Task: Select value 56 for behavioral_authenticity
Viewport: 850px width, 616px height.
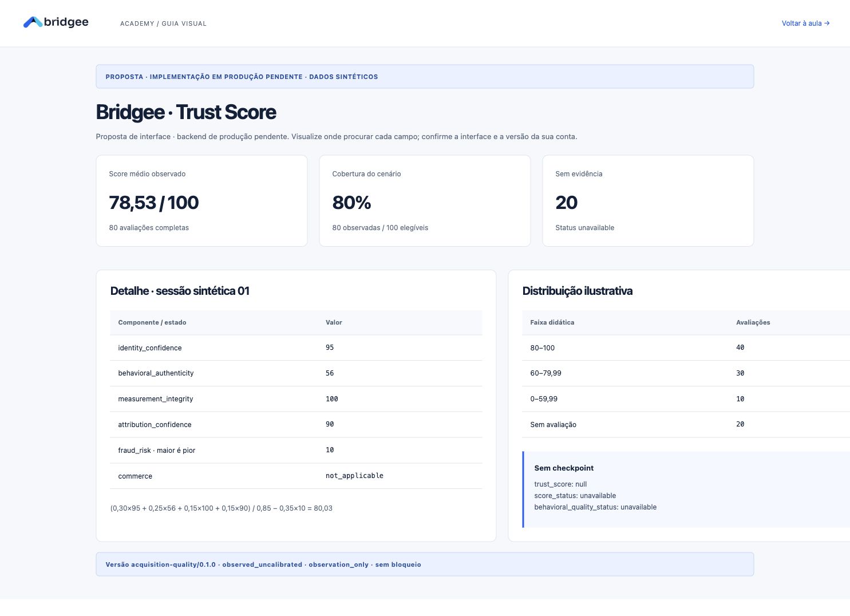Action: 330,373
